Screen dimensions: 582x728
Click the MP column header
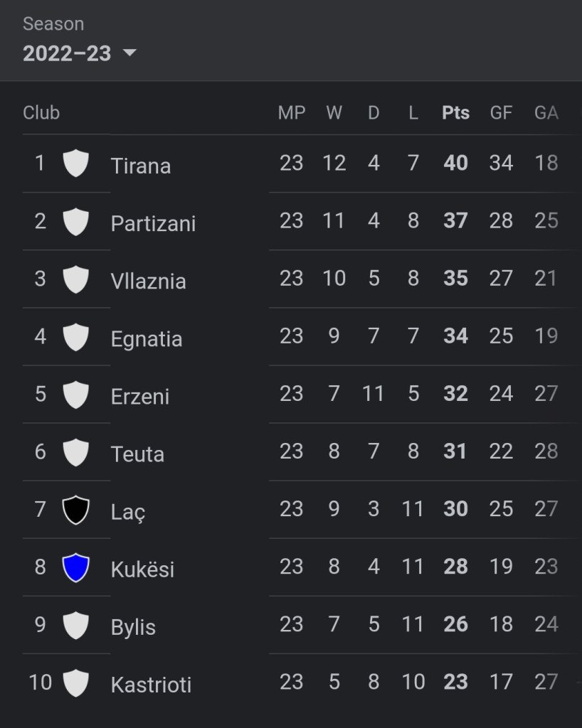291,113
